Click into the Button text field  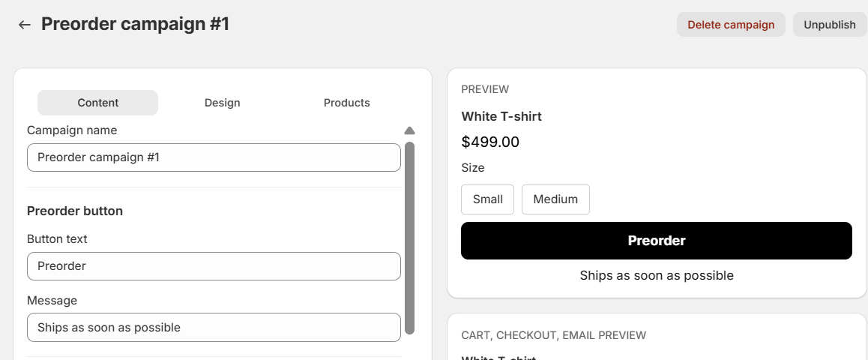pos(214,266)
